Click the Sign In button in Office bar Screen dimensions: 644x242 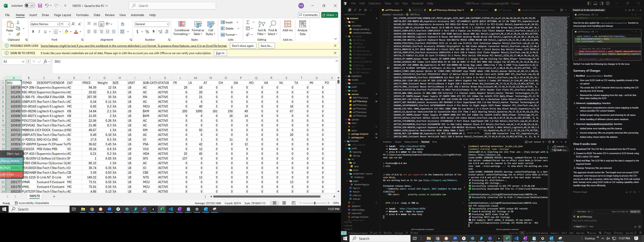[x=220, y=53]
